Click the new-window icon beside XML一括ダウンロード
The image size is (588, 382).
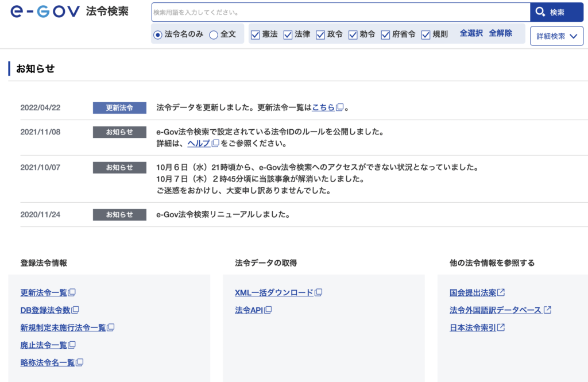click(x=319, y=292)
